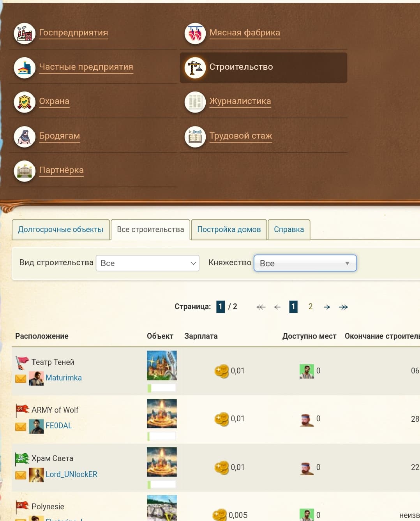
Task: Click the Партнёрка building icon
Action: point(25,171)
